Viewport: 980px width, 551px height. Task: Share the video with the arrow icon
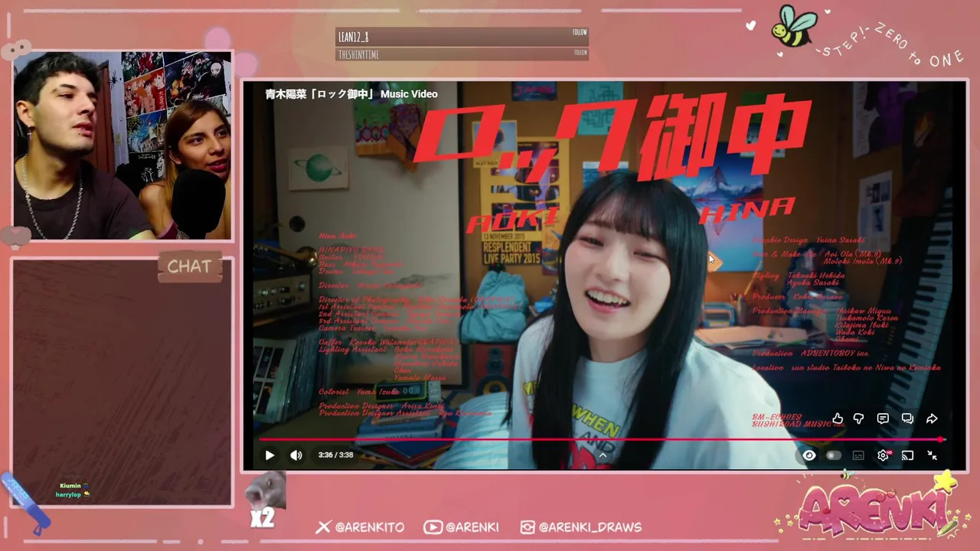coord(932,419)
